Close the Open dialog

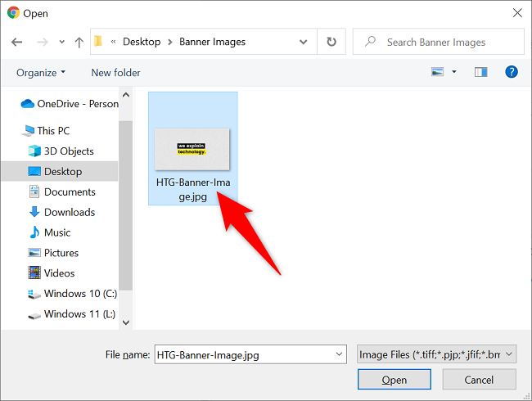517,13
